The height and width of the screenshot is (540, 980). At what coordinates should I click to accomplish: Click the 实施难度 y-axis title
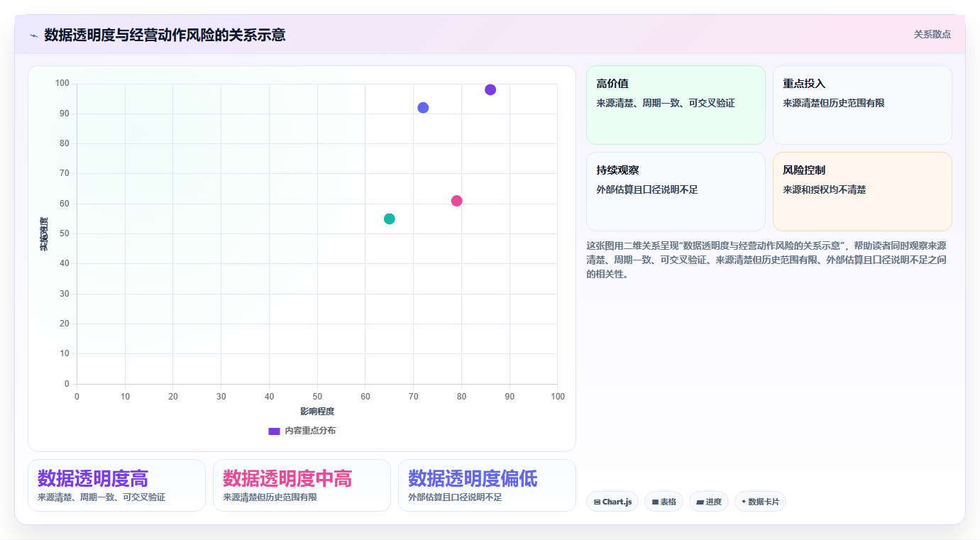coord(44,234)
